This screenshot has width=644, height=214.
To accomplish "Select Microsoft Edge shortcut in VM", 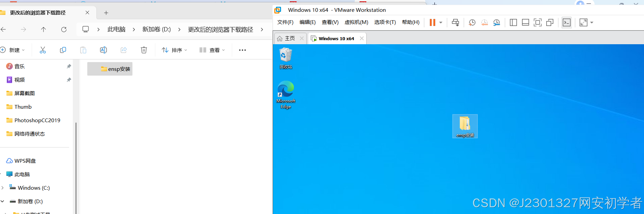I will click(x=286, y=95).
